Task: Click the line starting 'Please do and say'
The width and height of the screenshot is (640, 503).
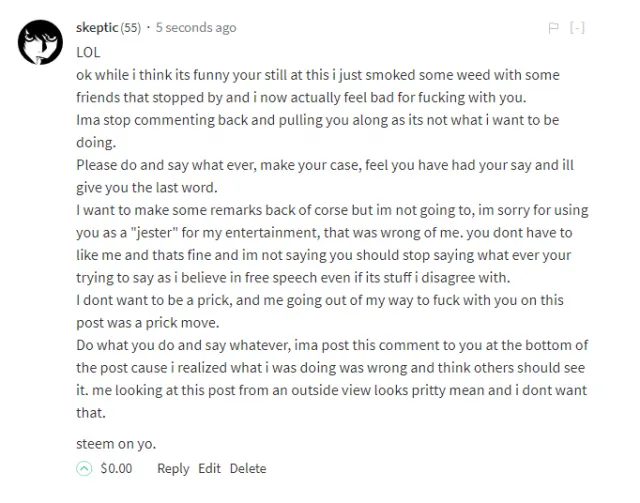Action: (325, 165)
